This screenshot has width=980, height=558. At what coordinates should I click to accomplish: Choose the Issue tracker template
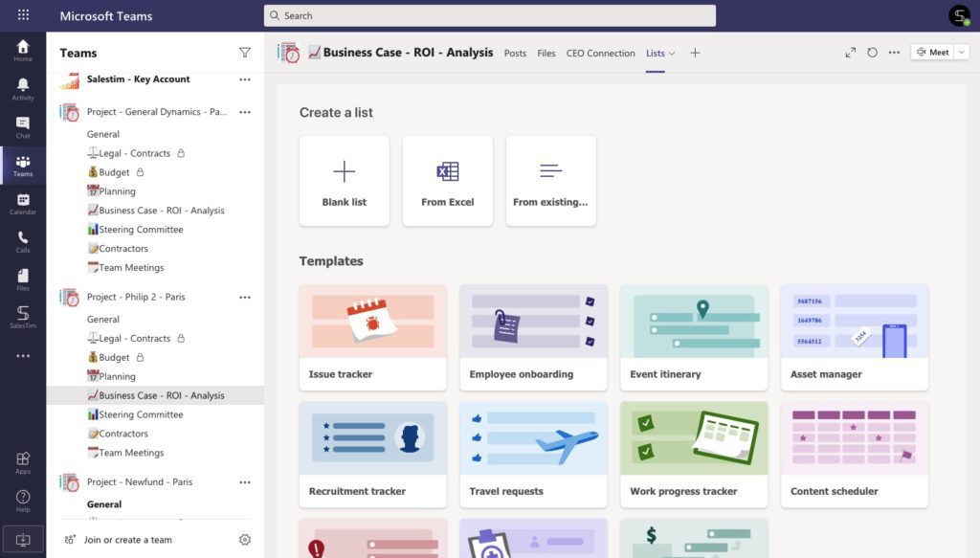[372, 338]
